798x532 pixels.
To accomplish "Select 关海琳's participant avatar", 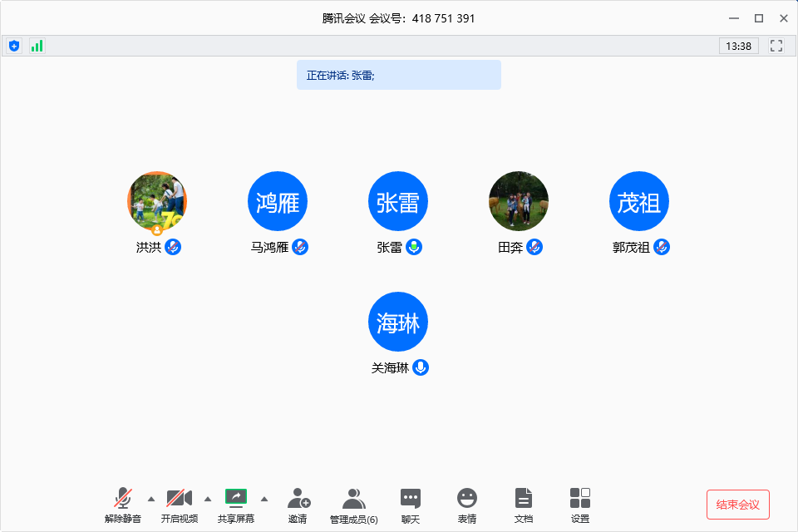I will pyautogui.click(x=398, y=322).
